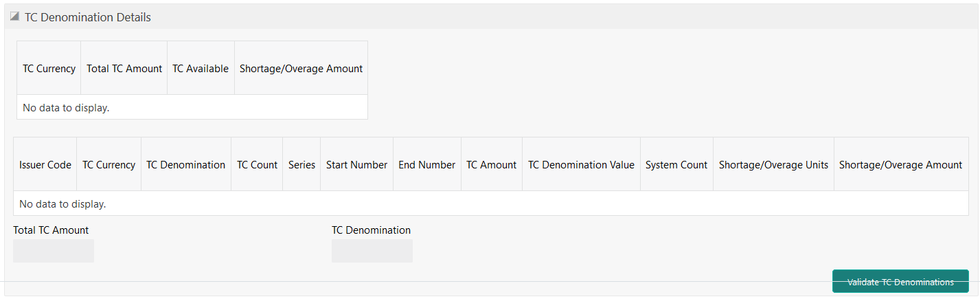Click TC Currency header in lower details table
The height and width of the screenshot is (299, 980).
[109, 165]
